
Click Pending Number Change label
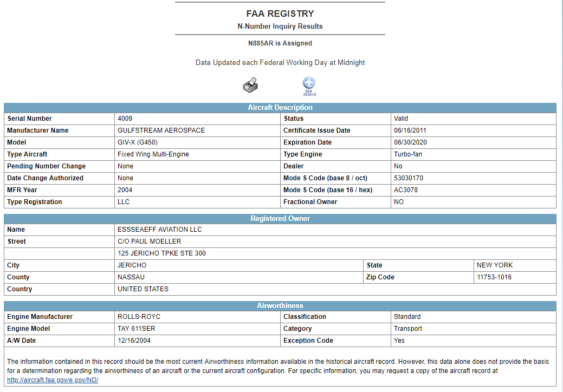tap(46, 166)
